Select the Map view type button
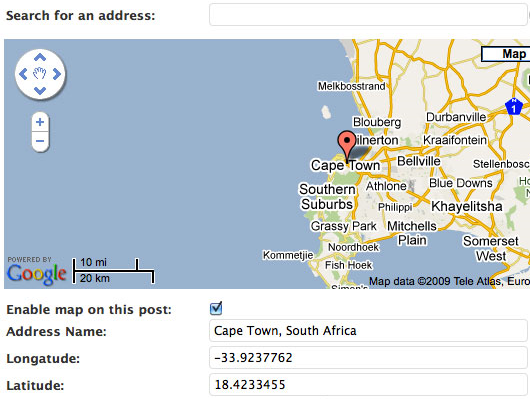 point(506,54)
